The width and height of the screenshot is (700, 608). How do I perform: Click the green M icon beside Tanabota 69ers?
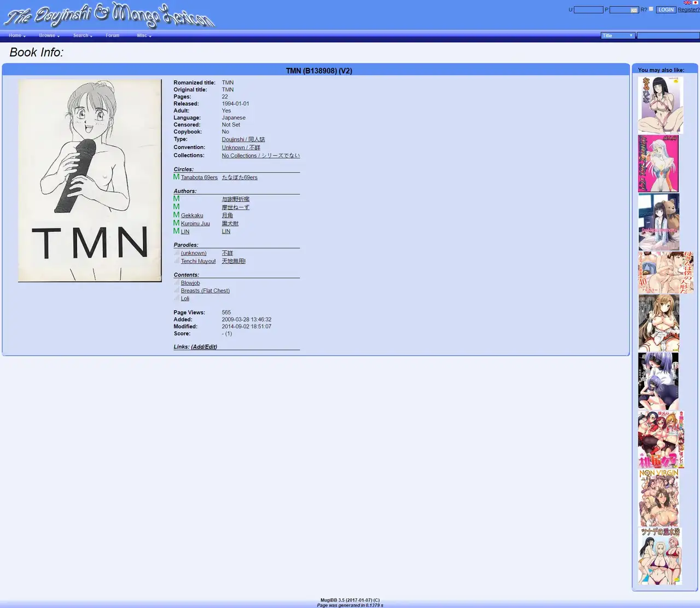pyautogui.click(x=176, y=177)
